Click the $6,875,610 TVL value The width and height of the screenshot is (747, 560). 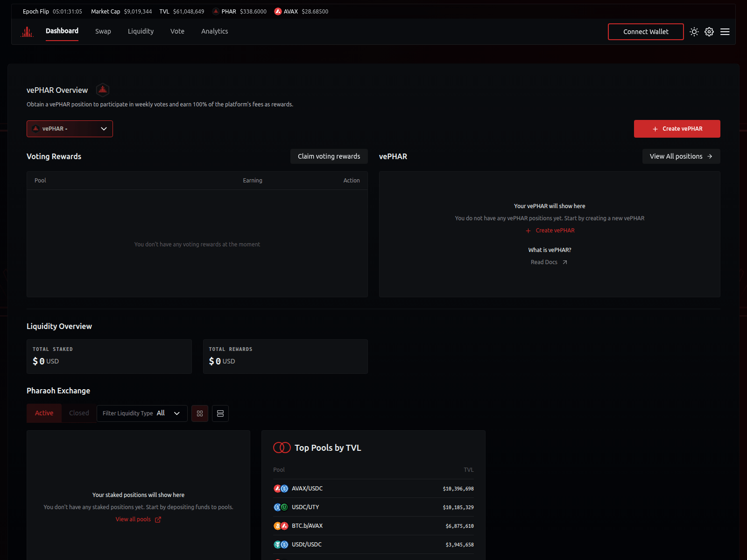[459, 526]
